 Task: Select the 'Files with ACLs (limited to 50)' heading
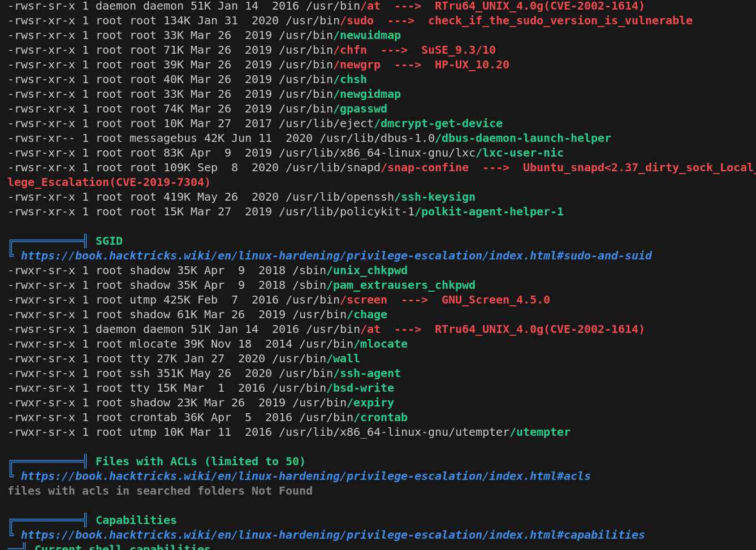(x=201, y=461)
